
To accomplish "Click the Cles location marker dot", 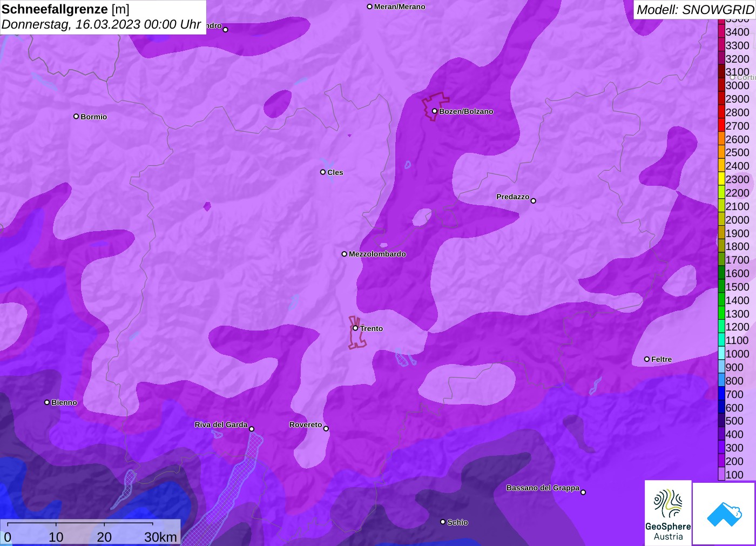I will coord(323,172).
